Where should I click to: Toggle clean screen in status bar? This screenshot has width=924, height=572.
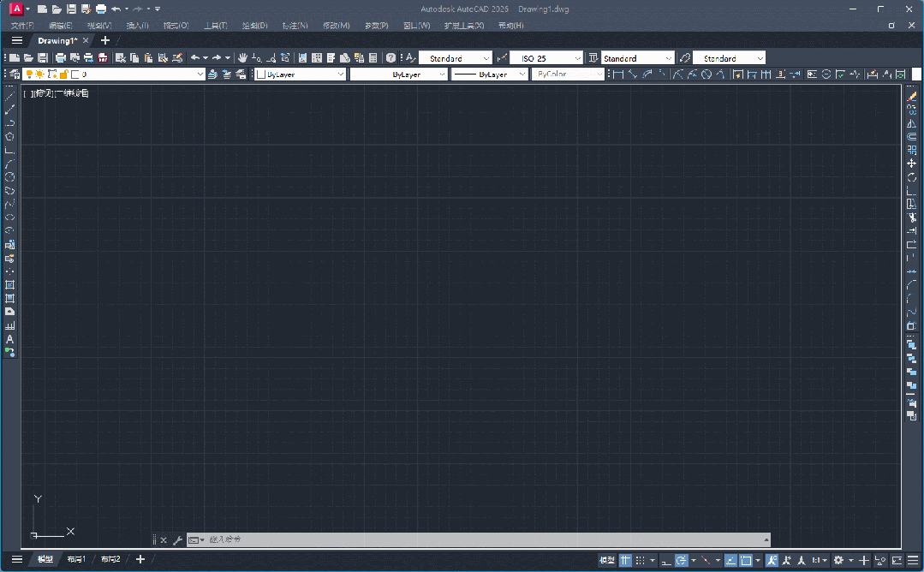point(897,560)
